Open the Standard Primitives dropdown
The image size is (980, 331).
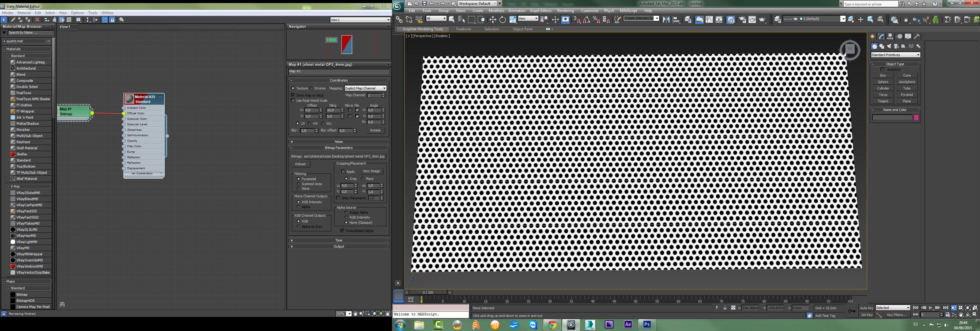pos(895,55)
